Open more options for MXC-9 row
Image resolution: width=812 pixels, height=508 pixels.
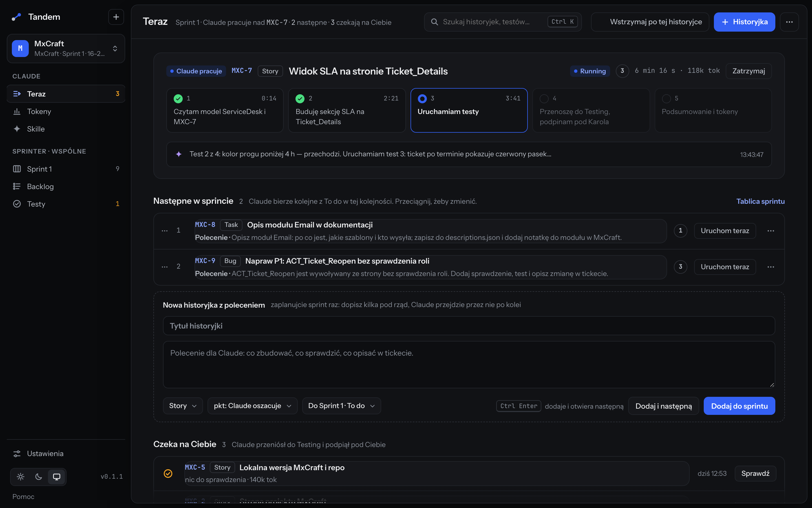(x=771, y=267)
